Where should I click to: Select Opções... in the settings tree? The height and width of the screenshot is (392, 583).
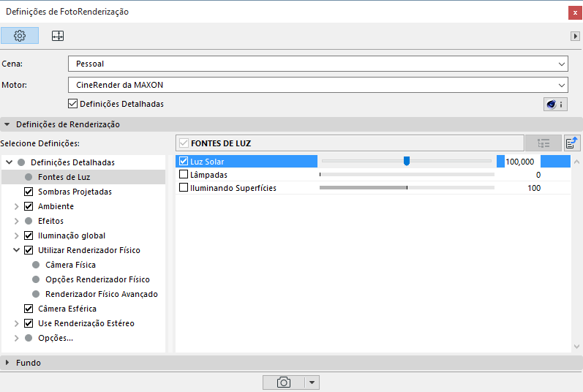56,338
